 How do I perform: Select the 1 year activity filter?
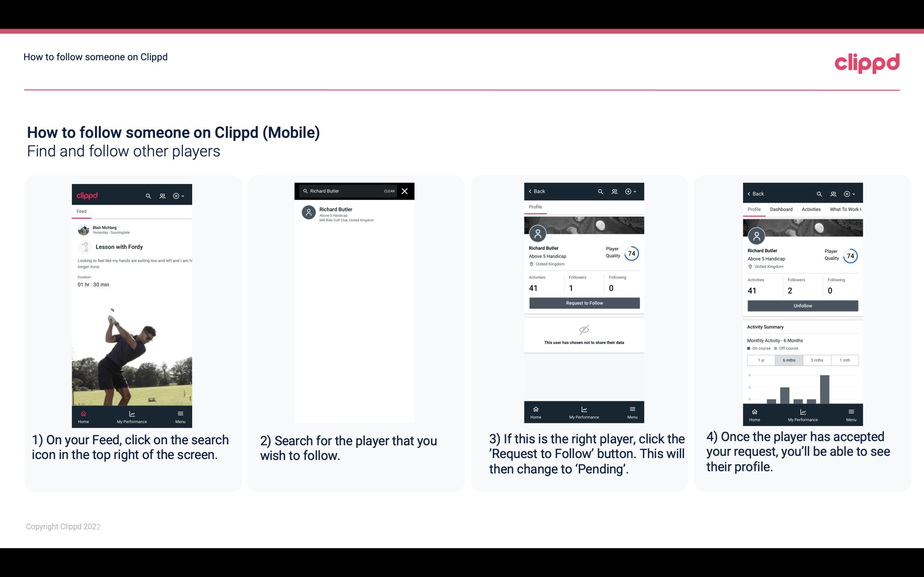point(761,360)
